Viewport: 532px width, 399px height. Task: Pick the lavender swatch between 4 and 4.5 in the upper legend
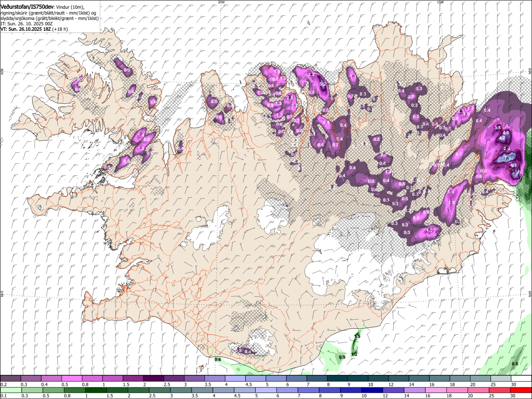[x=235, y=379]
